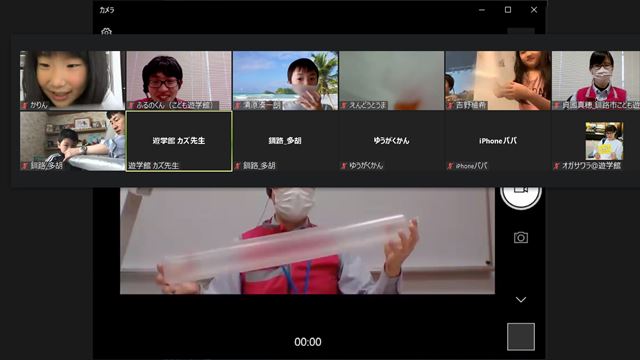640x360 pixels.
Task: Select 釧路_多胡 video tile with boy
Action: coord(72,141)
